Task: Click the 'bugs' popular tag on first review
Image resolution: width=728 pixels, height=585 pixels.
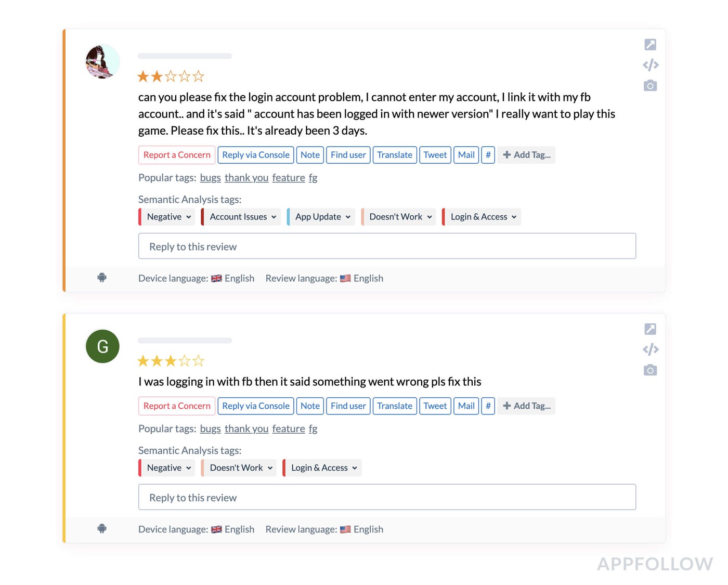Action: coord(210,178)
